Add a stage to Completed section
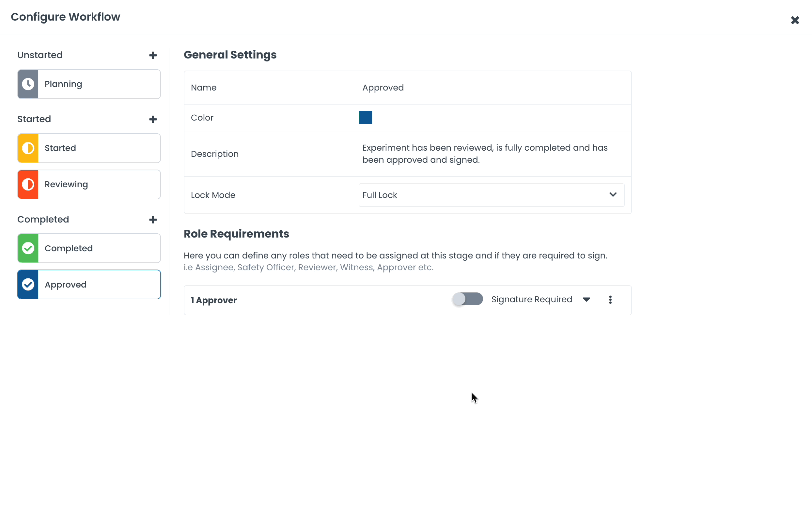The image size is (812, 513). (x=153, y=220)
